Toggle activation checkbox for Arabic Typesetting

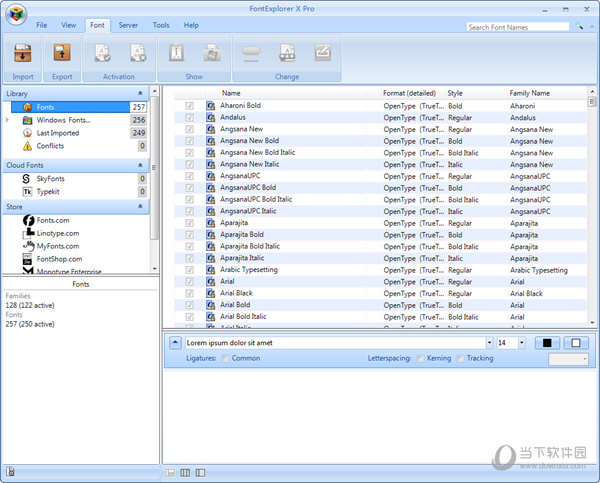coord(189,270)
